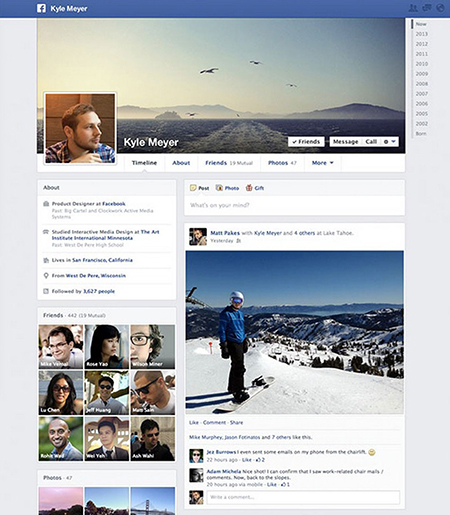Open the Golden Gate Bridge photo thumbnail
This screenshot has height=515, width=450.
(153, 501)
